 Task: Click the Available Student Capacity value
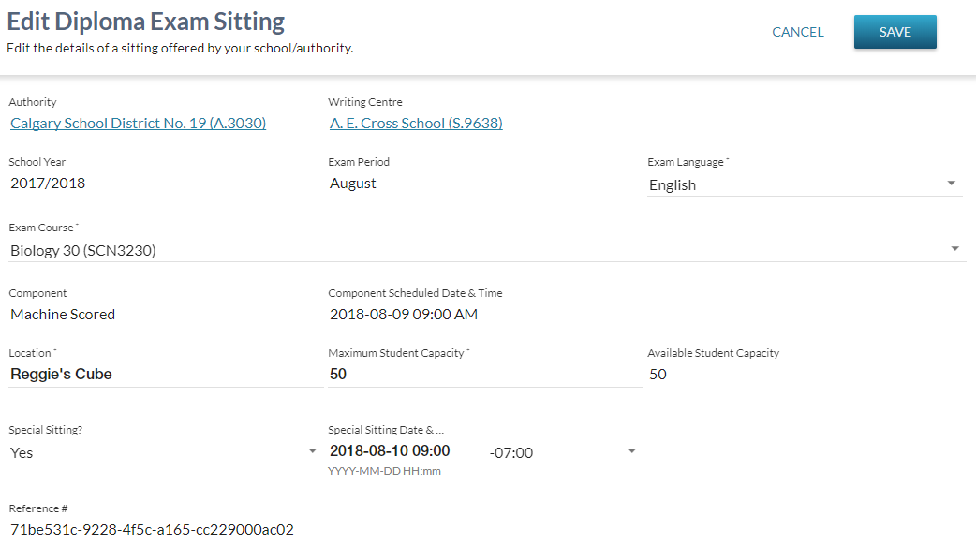pos(658,375)
